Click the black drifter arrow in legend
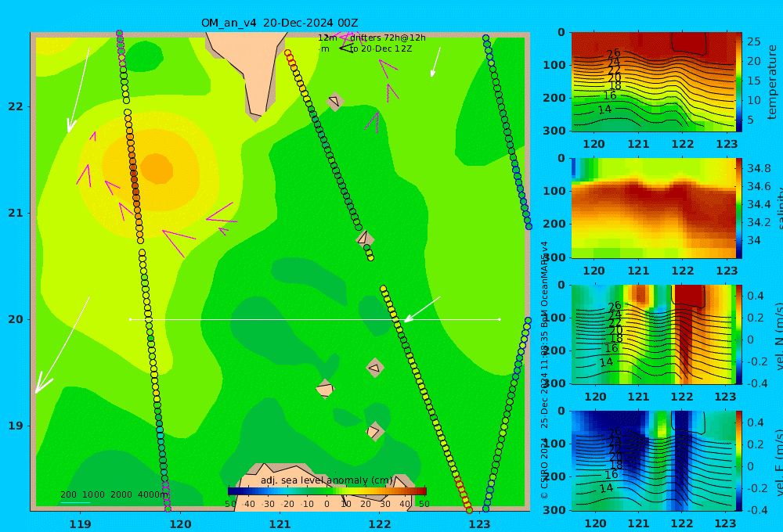Screen dimensions: 783x532 (x=346, y=49)
